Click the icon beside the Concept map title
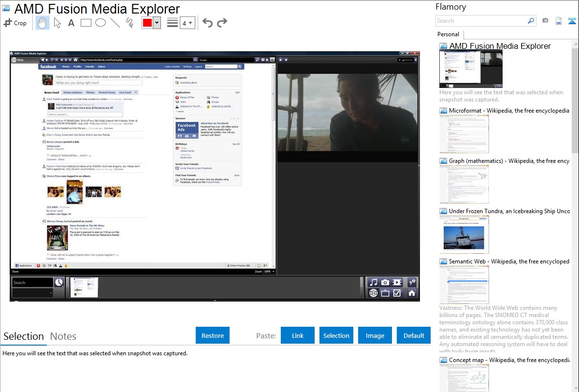The image size is (579, 392). (x=443, y=360)
